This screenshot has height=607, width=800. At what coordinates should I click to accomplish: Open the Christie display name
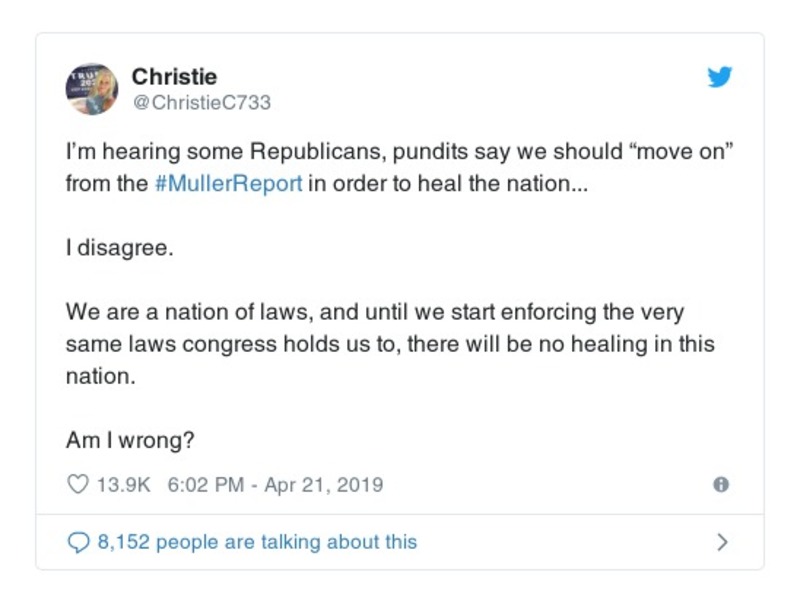[174, 77]
